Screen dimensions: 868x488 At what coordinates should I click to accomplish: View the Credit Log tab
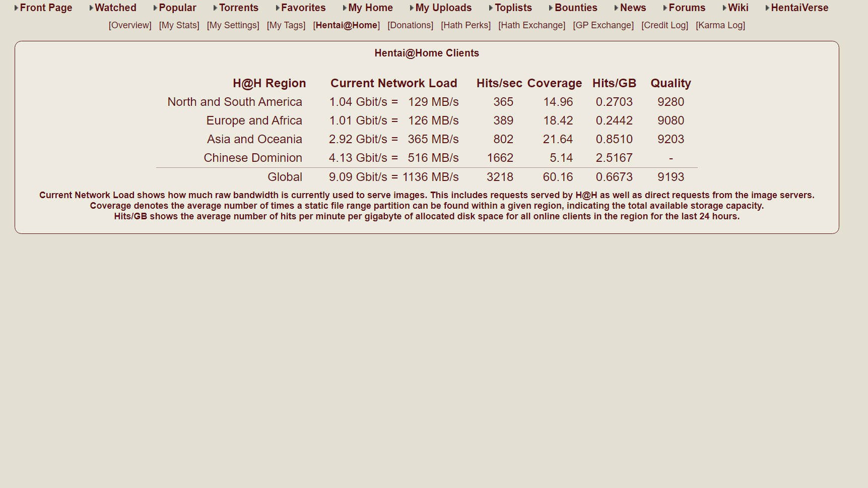pos(665,25)
